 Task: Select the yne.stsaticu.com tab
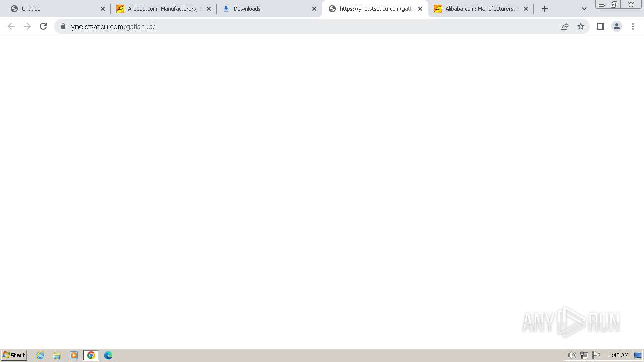375,9
